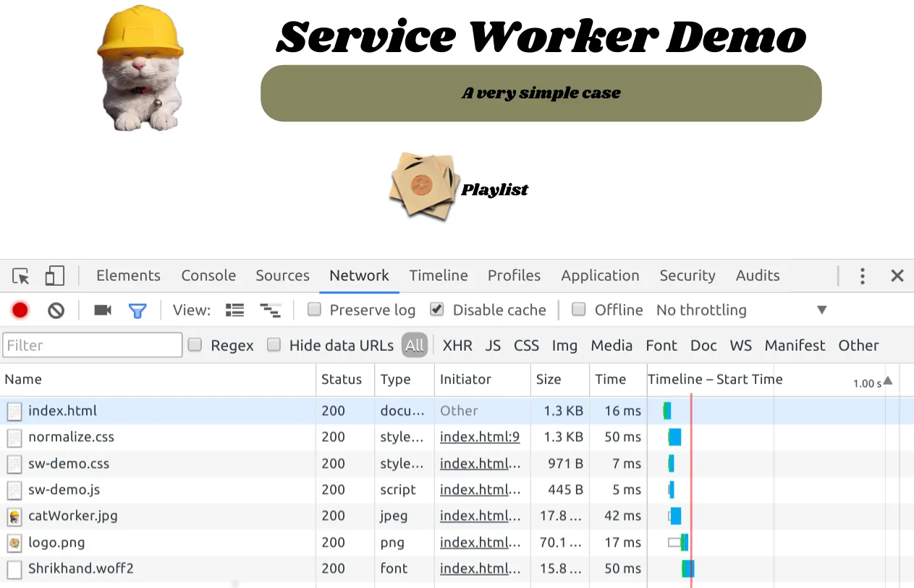Toggle the filter funnel icon
Viewport: 914px width, 588px height.
[137, 310]
